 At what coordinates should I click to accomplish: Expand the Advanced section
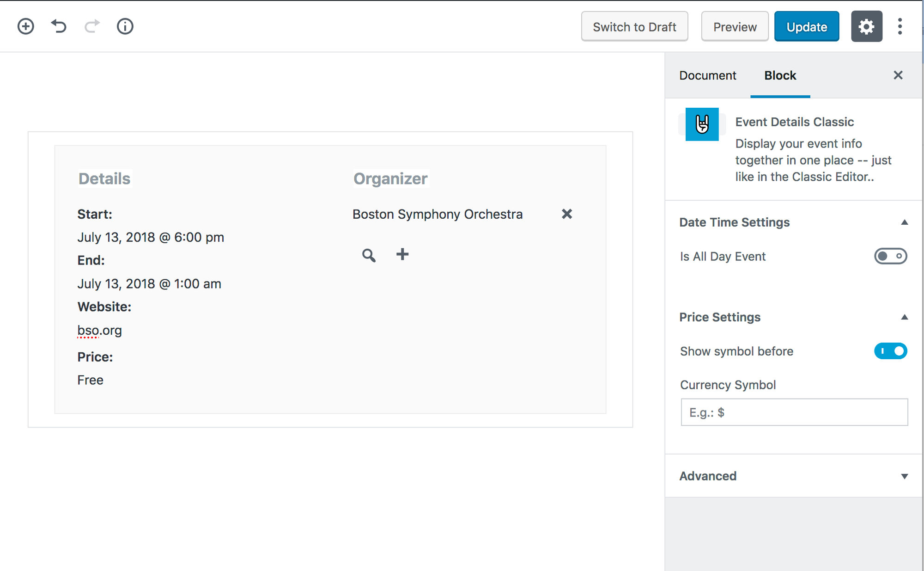(904, 476)
